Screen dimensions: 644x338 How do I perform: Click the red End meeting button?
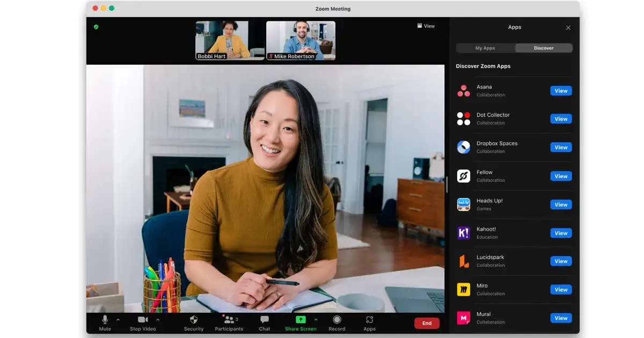click(x=427, y=323)
